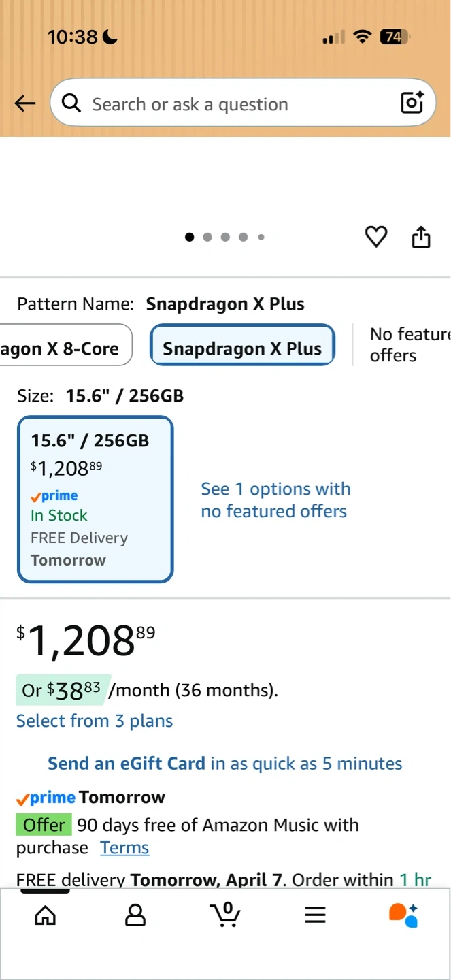Tap the share icon
The width and height of the screenshot is (451, 980).
pos(421,237)
